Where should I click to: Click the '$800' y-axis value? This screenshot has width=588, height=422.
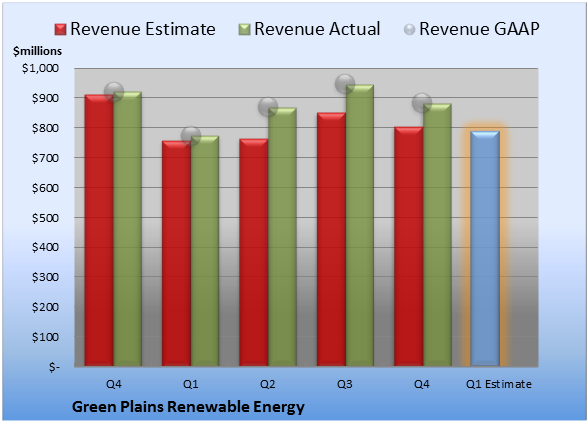point(45,128)
